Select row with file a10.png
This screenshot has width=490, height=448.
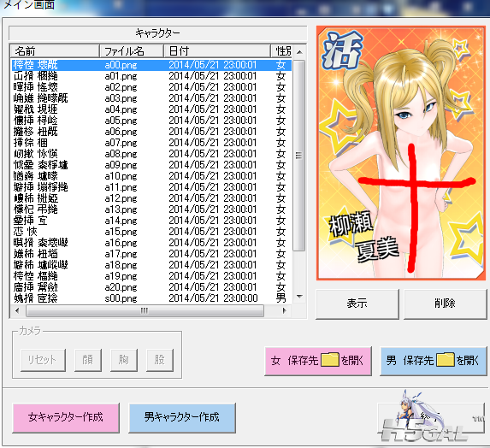pyautogui.click(x=151, y=176)
